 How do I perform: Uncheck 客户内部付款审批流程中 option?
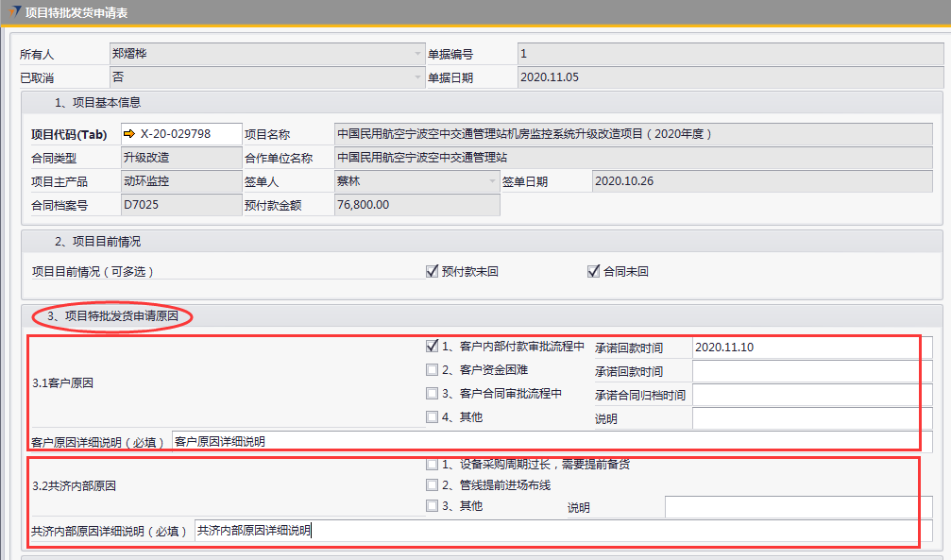433,347
